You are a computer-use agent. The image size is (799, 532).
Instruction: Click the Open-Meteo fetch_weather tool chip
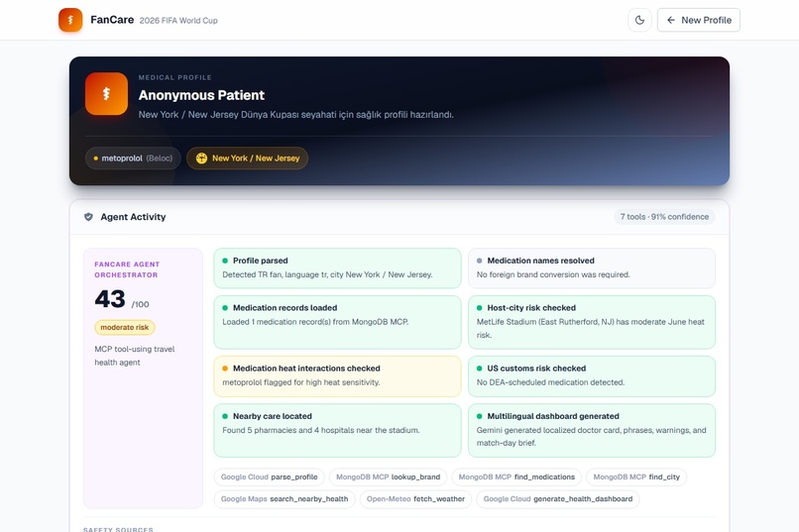pyautogui.click(x=415, y=499)
